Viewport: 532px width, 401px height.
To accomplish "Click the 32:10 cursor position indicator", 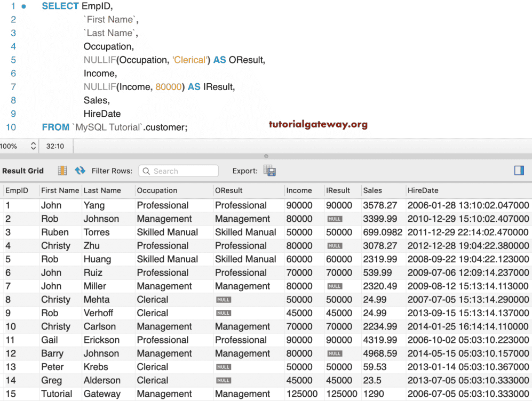I will tap(55, 146).
